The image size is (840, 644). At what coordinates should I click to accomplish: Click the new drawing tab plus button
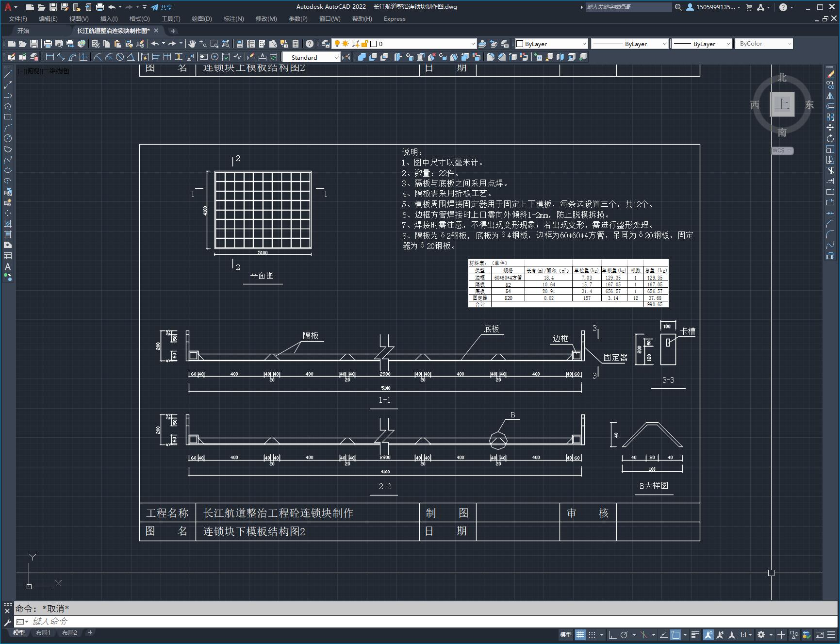click(x=173, y=31)
